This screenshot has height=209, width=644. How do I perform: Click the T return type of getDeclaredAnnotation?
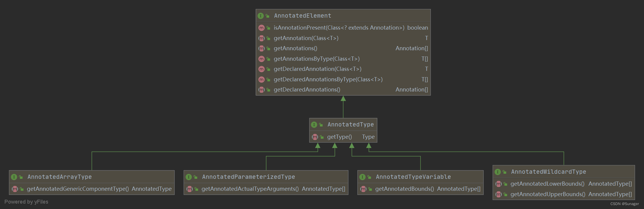click(427, 69)
